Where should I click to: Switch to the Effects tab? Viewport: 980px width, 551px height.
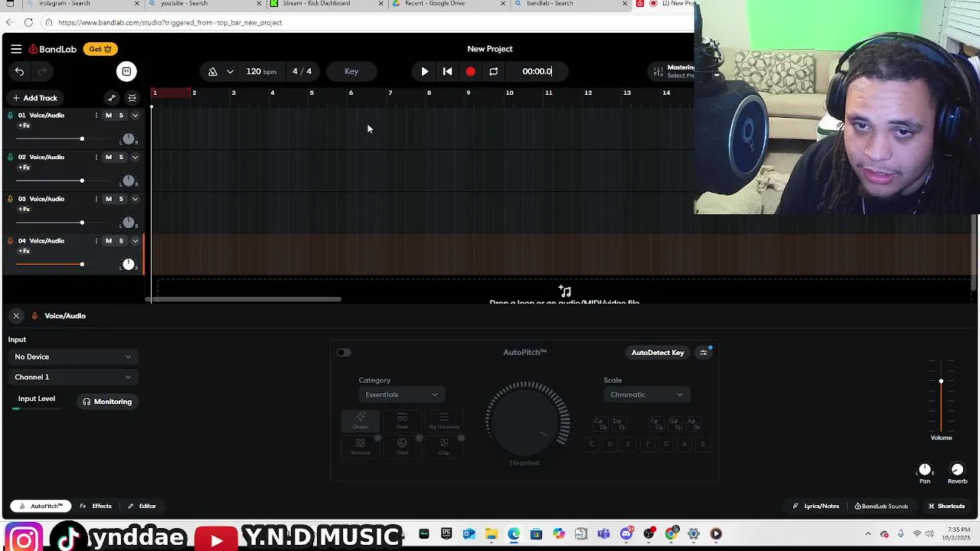click(x=96, y=507)
